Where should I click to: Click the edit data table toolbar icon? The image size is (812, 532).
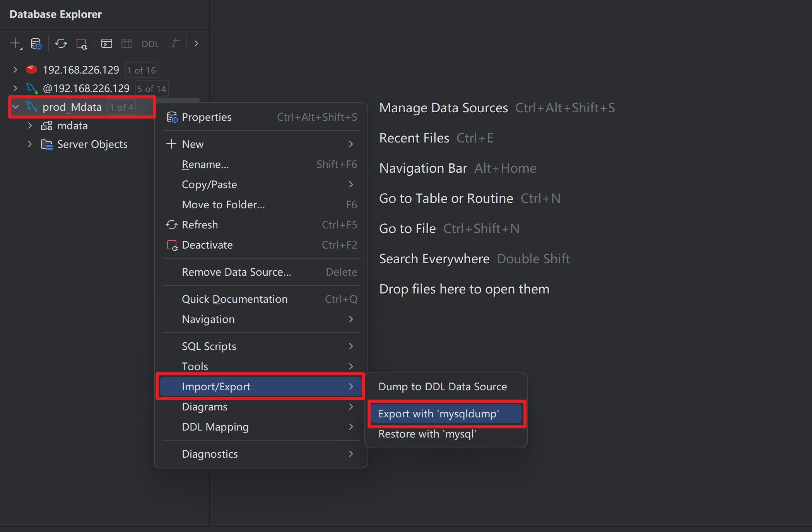coord(127,43)
